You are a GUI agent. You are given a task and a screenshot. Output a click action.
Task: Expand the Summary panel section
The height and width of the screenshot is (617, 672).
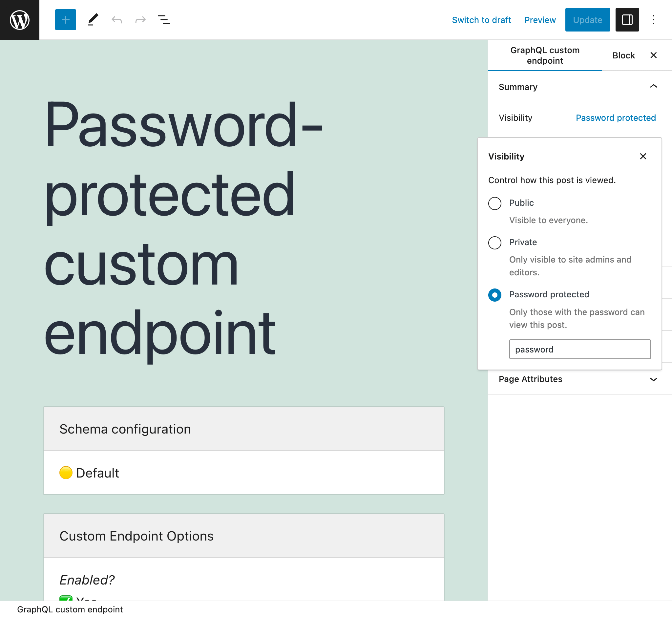(x=654, y=87)
